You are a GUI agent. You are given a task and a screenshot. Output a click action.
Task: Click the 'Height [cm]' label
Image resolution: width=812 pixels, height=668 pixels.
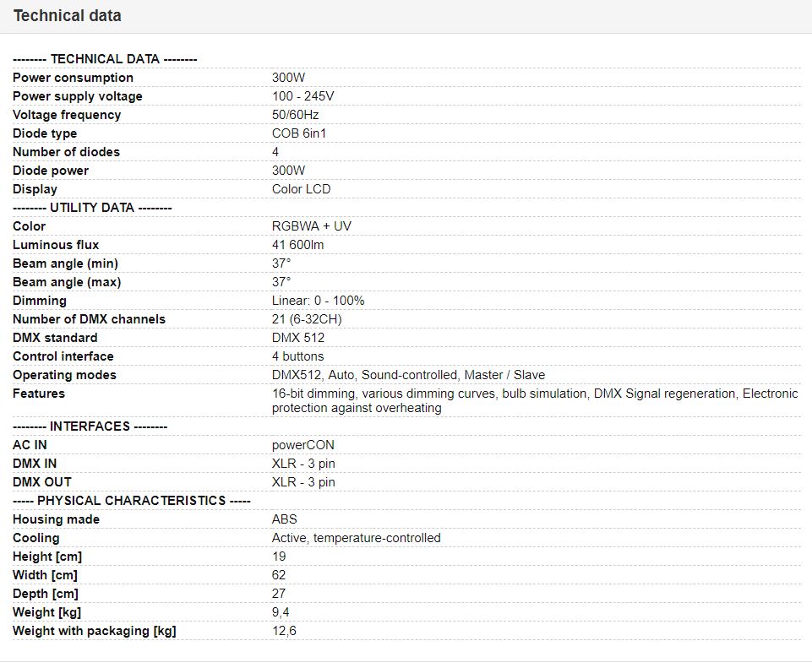47,557
